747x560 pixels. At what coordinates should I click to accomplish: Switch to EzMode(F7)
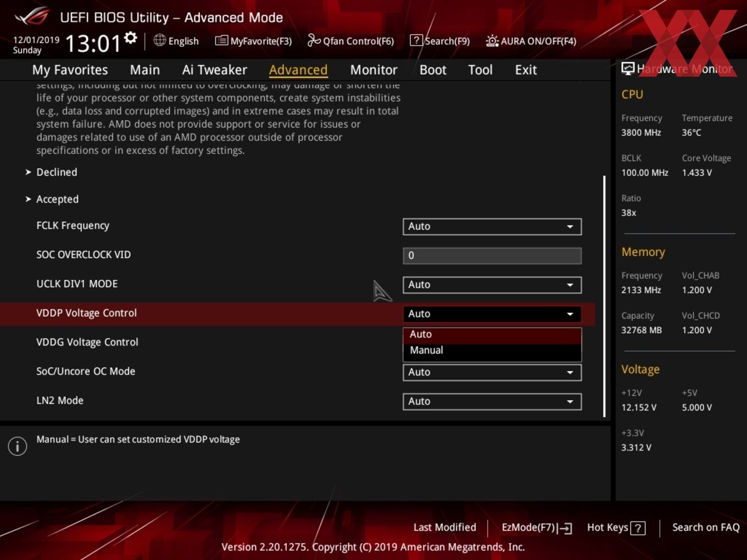[x=537, y=528]
